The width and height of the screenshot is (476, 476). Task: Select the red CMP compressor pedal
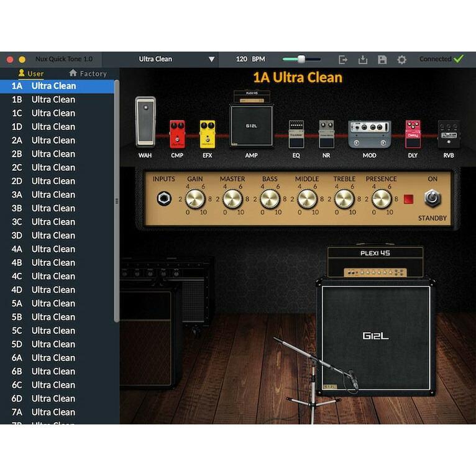pyautogui.click(x=177, y=134)
